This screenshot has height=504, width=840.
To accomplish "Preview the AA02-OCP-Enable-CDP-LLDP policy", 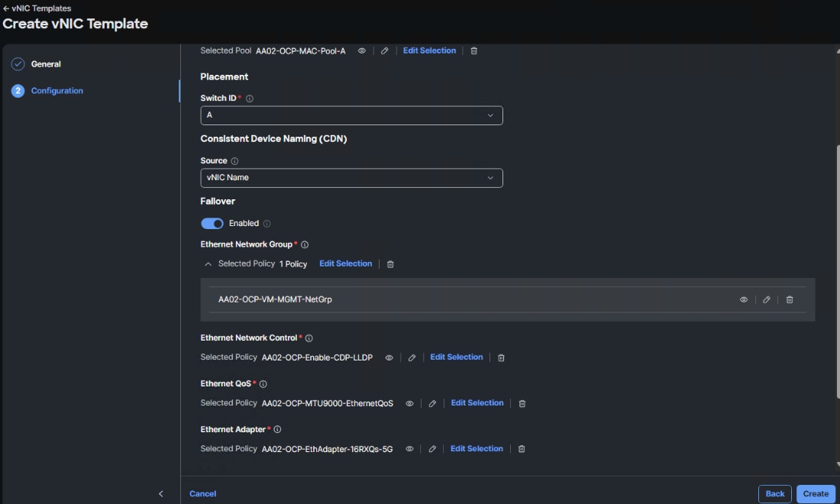I will pyautogui.click(x=389, y=357).
